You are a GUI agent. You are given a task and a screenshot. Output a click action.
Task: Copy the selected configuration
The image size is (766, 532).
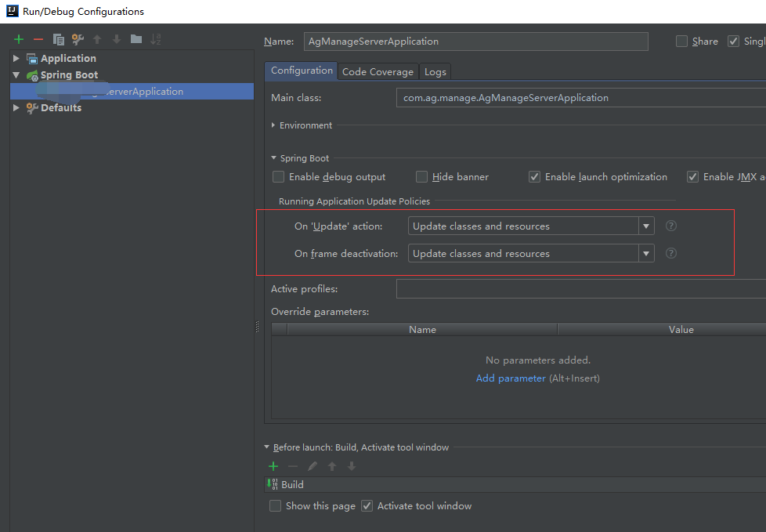[58, 38]
